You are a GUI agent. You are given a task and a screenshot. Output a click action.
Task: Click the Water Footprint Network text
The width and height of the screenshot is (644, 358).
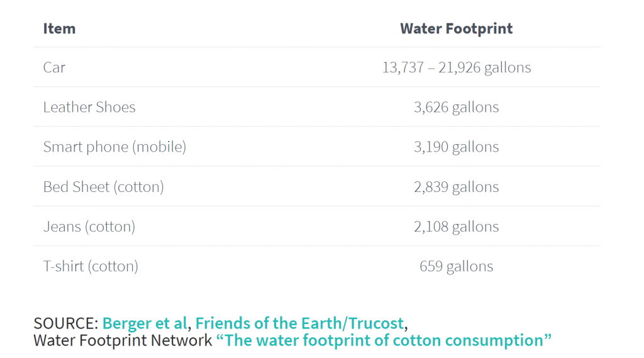coord(123,340)
